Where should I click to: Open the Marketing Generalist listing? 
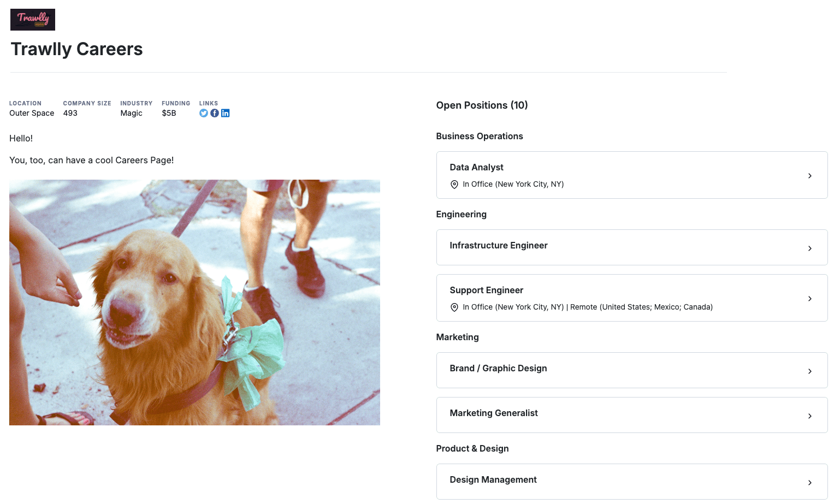(494, 413)
